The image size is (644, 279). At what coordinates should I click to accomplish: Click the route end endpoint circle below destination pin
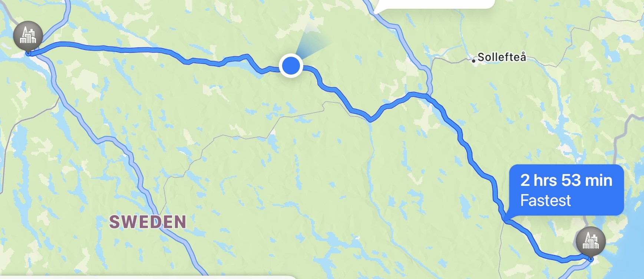tap(591, 259)
